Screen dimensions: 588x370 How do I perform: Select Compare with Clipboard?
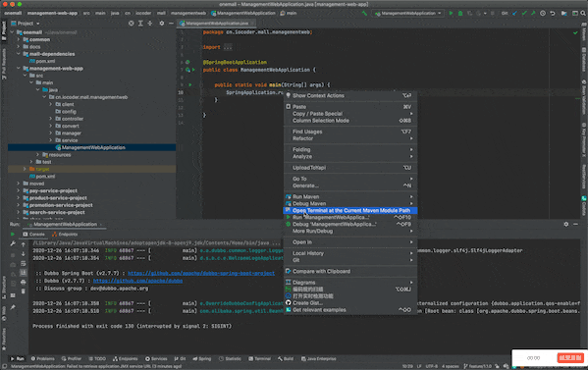[x=350, y=272]
